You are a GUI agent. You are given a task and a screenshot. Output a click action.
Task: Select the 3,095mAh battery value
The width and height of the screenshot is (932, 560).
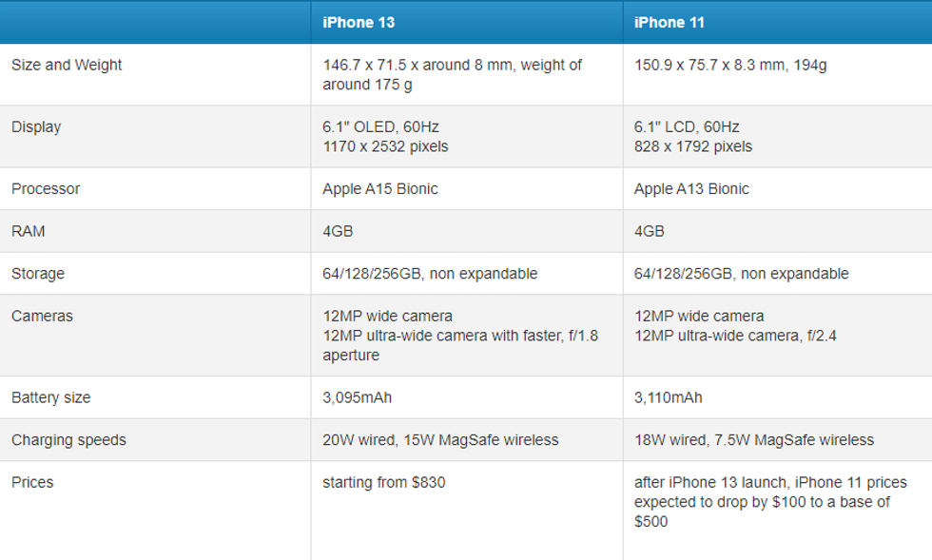click(x=357, y=397)
